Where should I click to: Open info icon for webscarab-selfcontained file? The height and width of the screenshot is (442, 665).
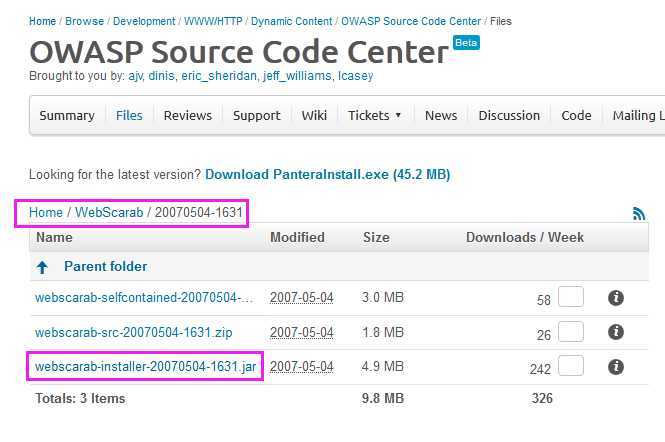(616, 298)
